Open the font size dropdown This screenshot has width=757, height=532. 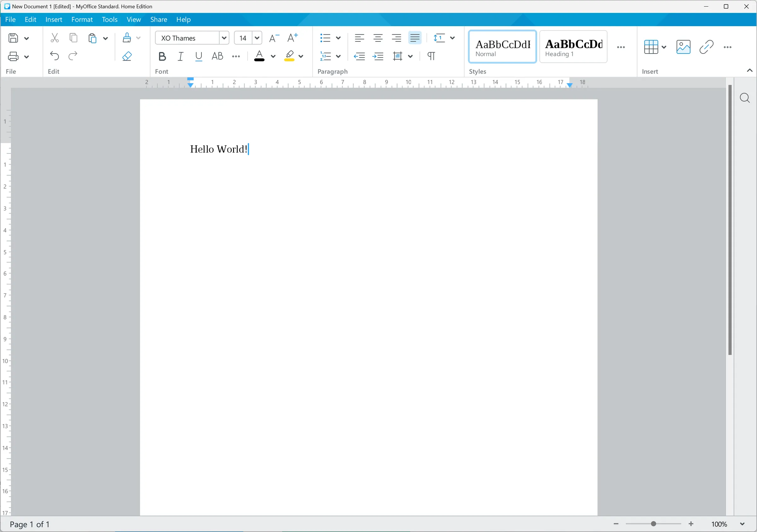[x=257, y=38]
